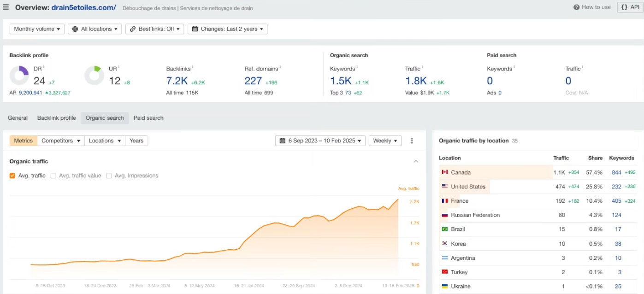The width and height of the screenshot is (644, 294).
Task: Enable the Avg. traffic value checkbox
Action: (53, 175)
